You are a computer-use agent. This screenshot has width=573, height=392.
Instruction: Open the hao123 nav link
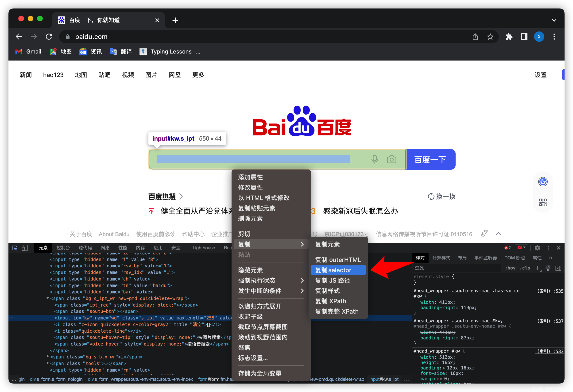point(53,75)
